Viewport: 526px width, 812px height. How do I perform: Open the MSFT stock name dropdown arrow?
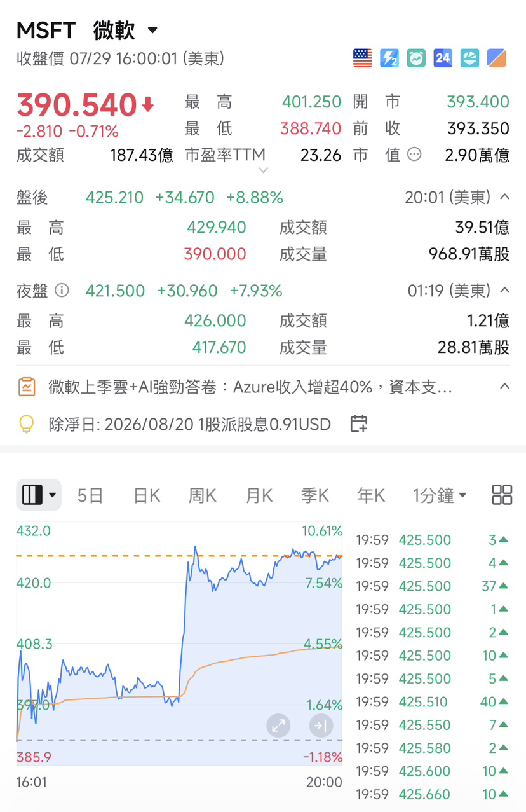pos(152,31)
